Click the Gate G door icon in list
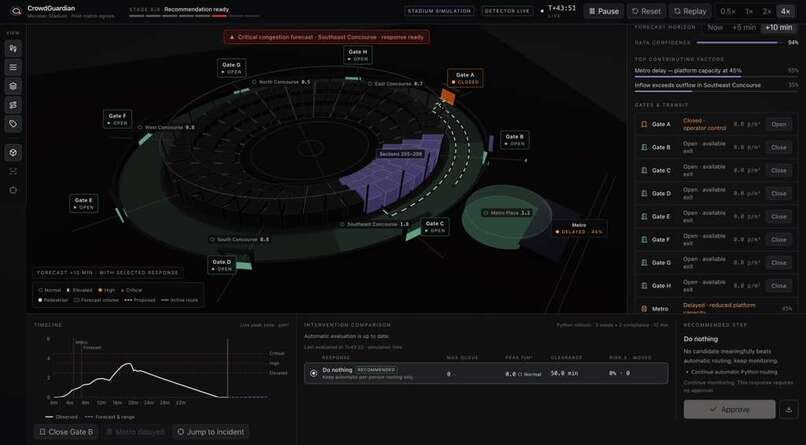The height and width of the screenshot is (445, 806). tap(644, 263)
